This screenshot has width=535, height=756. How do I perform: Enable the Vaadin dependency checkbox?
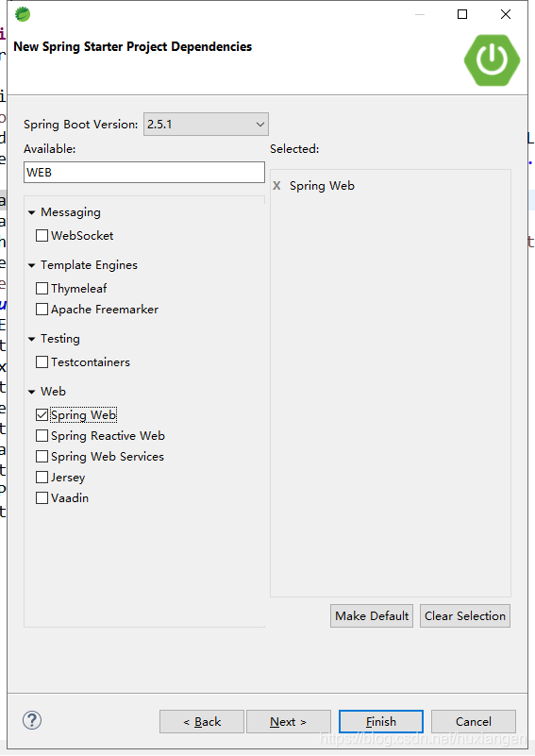click(x=42, y=498)
